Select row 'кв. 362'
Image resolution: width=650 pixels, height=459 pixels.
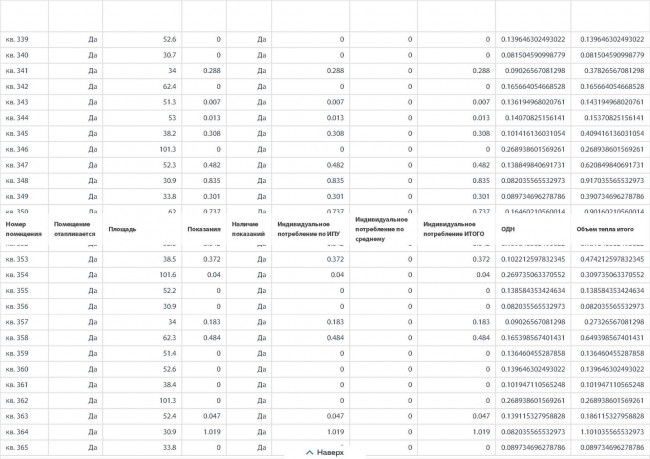point(325,401)
